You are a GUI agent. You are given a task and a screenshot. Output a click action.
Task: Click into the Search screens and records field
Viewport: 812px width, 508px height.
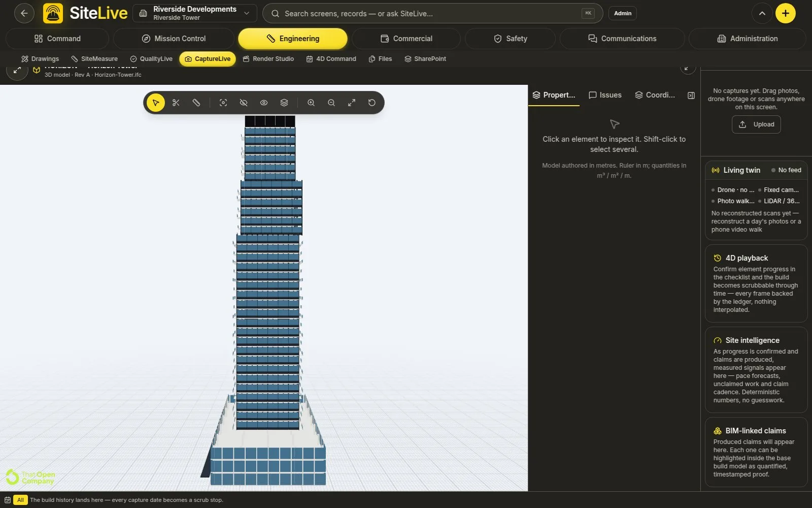coord(432,13)
